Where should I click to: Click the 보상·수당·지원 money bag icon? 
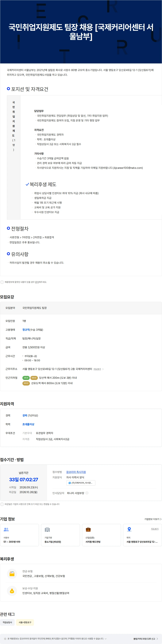coord(12,591)
